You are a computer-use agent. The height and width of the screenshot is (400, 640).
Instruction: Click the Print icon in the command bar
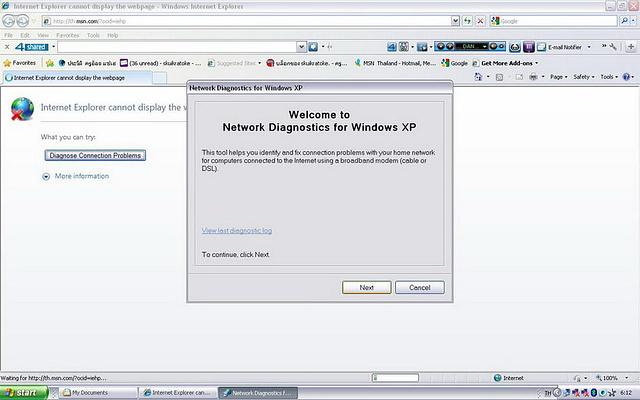[x=533, y=77]
